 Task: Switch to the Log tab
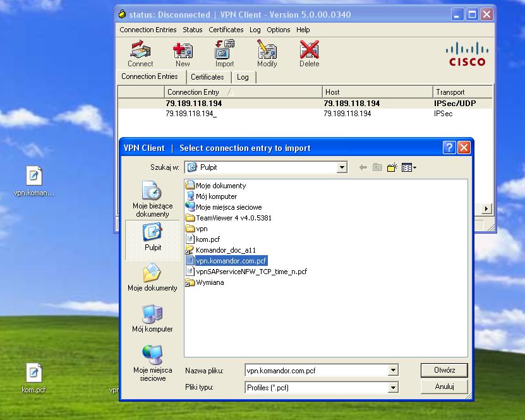click(243, 77)
